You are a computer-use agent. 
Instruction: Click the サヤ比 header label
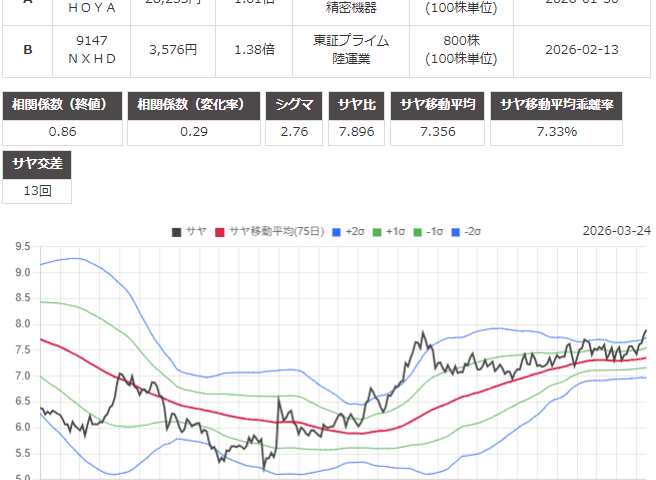coord(357,106)
